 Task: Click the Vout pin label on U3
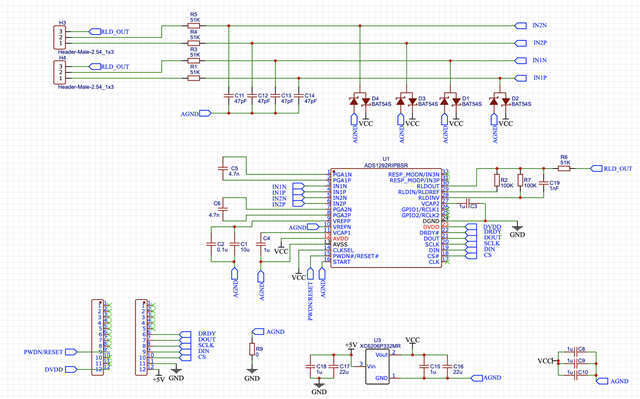[381, 355]
